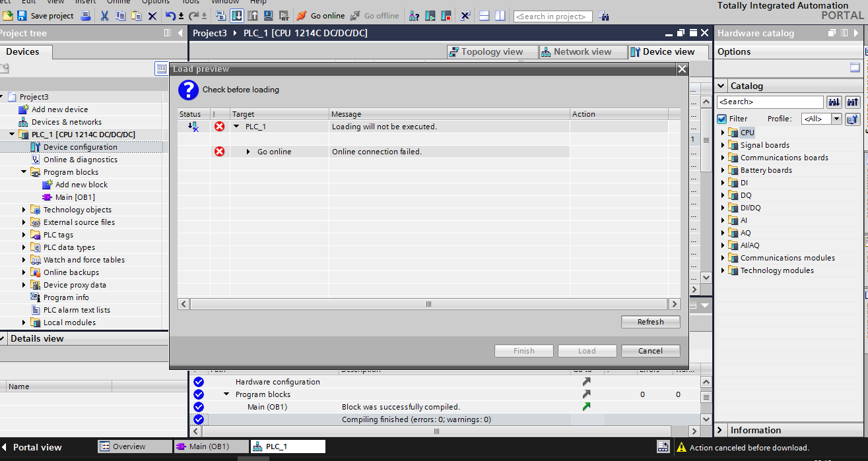The image size is (868, 461).
Task: Click the Paste icon in toolbar
Action: point(136,16)
